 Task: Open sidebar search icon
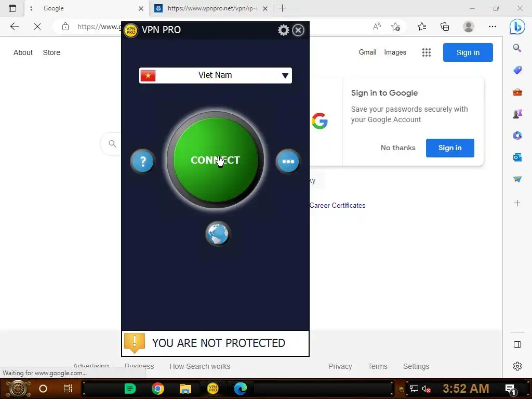click(x=517, y=48)
